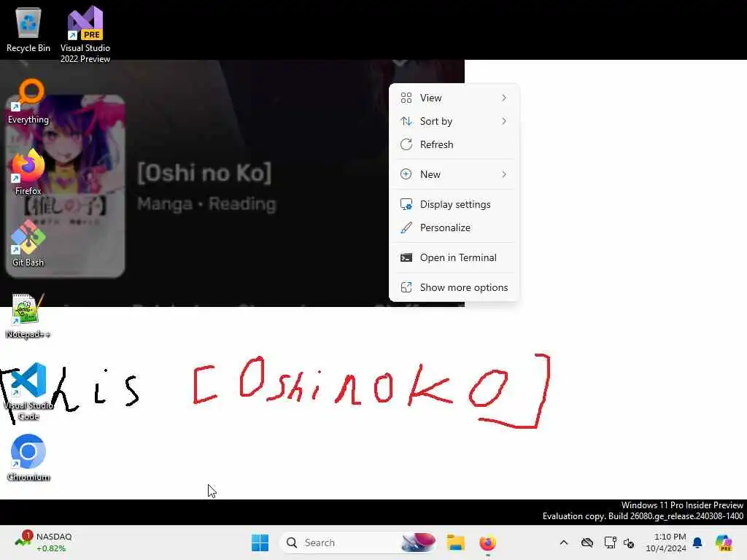The height and width of the screenshot is (560, 747).
Task: Open the Windows Start button
Action: pos(260,542)
